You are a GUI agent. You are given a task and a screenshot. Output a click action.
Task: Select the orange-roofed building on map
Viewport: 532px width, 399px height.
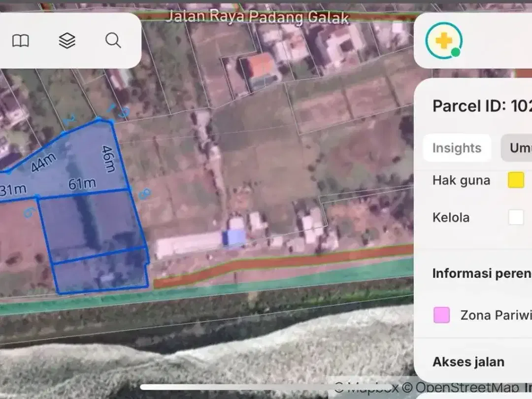tap(261, 66)
